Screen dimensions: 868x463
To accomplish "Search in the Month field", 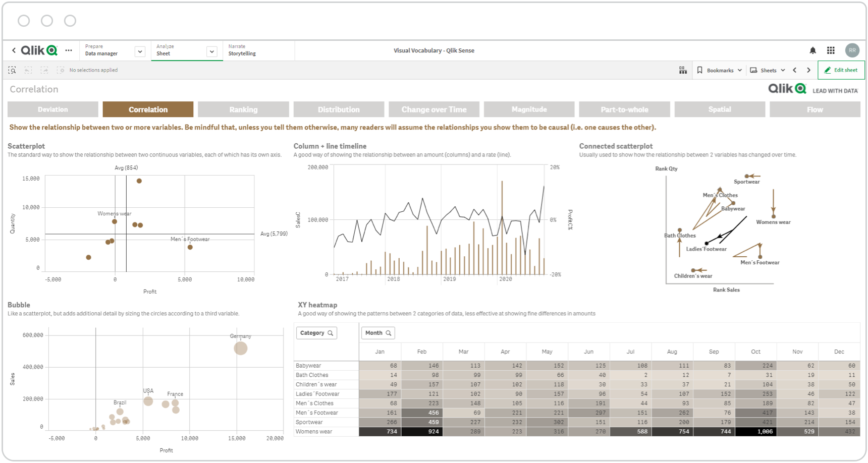I will (x=389, y=333).
